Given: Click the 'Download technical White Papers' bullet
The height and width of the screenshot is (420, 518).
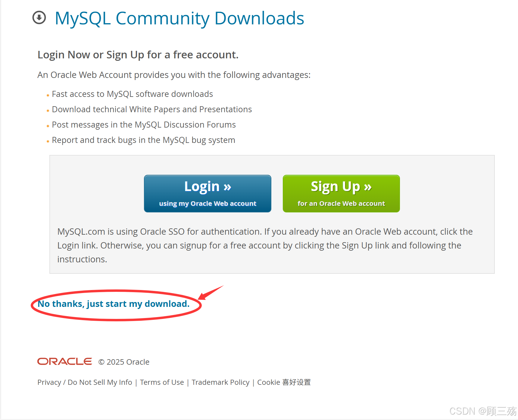Looking at the screenshot, I should (x=152, y=109).
